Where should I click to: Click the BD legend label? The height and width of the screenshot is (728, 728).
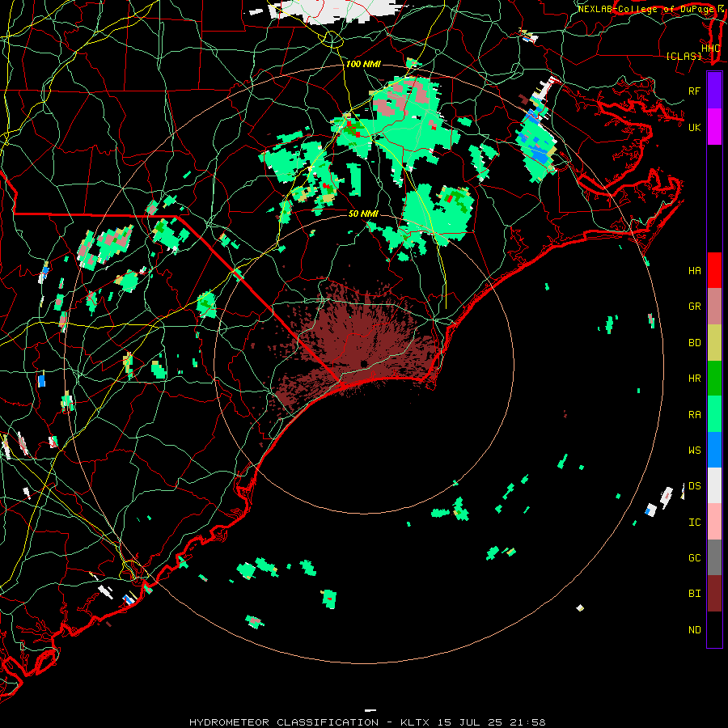(x=694, y=343)
